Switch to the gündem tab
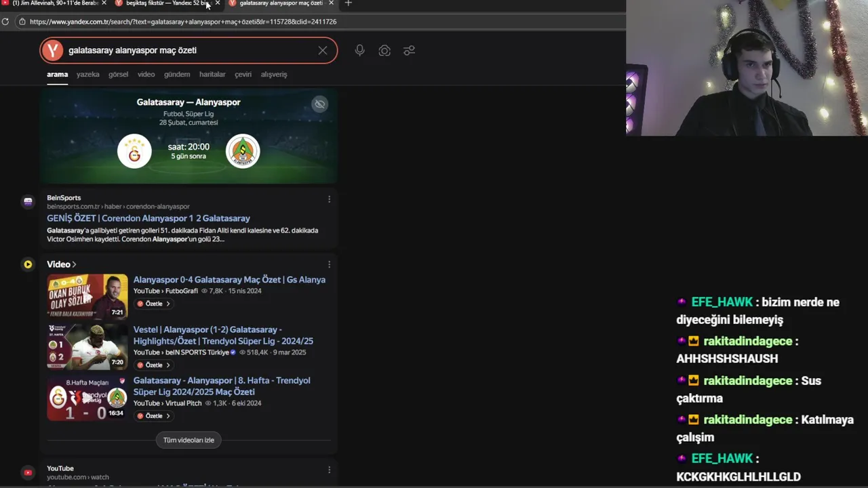Image resolution: width=868 pixels, height=488 pixels. 177,75
